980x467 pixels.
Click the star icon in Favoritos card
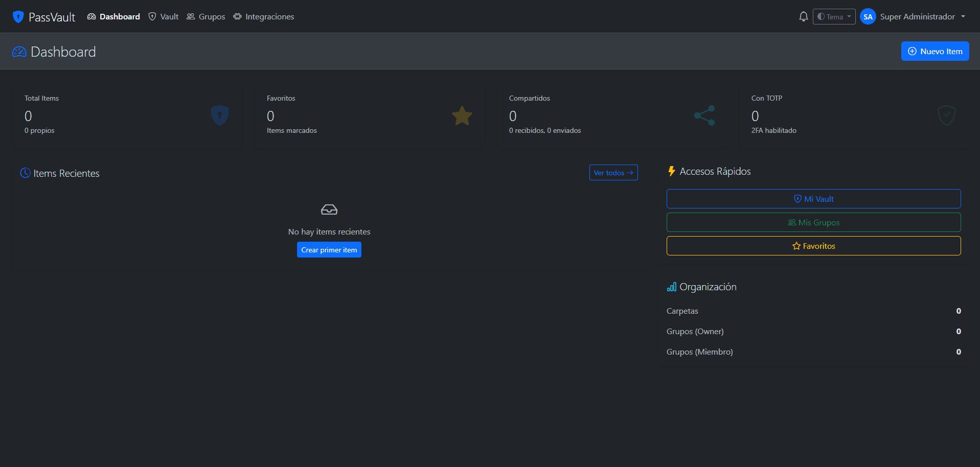coord(462,115)
